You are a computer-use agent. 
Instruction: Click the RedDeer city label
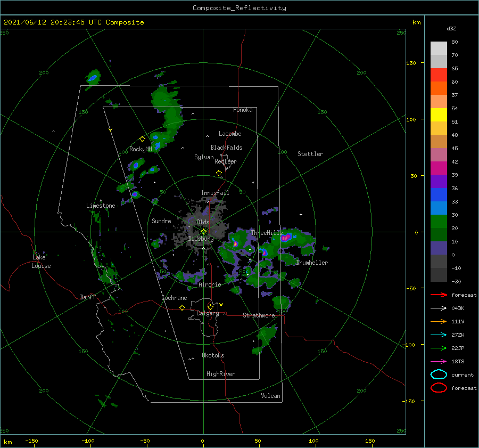tap(226, 161)
